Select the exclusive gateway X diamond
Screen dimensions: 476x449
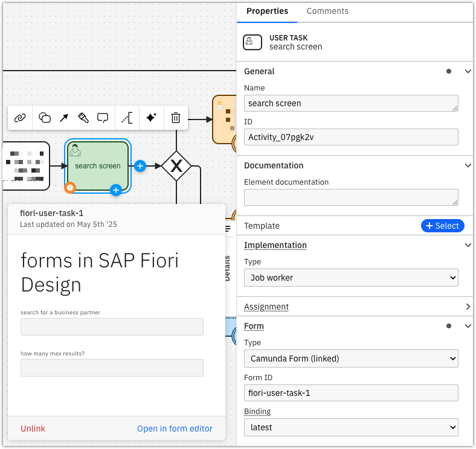(176, 166)
